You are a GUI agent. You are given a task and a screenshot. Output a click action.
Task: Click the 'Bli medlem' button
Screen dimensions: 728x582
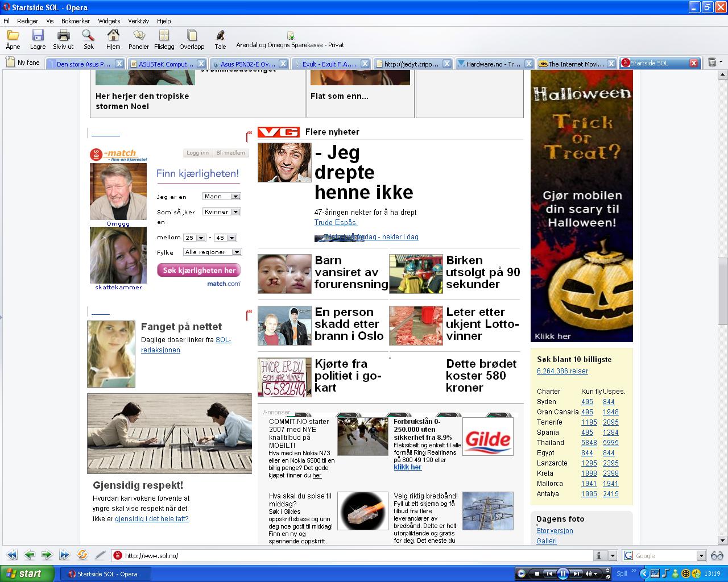point(230,153)
